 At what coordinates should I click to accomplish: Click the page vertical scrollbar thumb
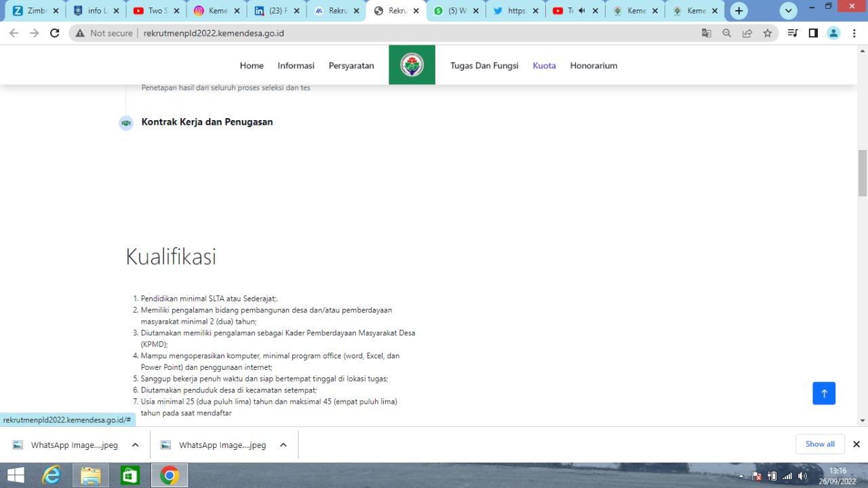coord(863,172)
